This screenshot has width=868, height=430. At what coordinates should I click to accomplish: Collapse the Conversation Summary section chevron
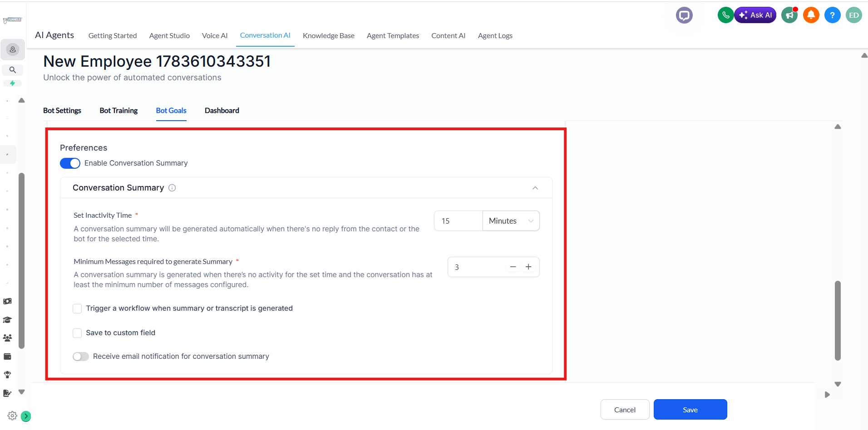pyautogui.click(x=535, y=188)
